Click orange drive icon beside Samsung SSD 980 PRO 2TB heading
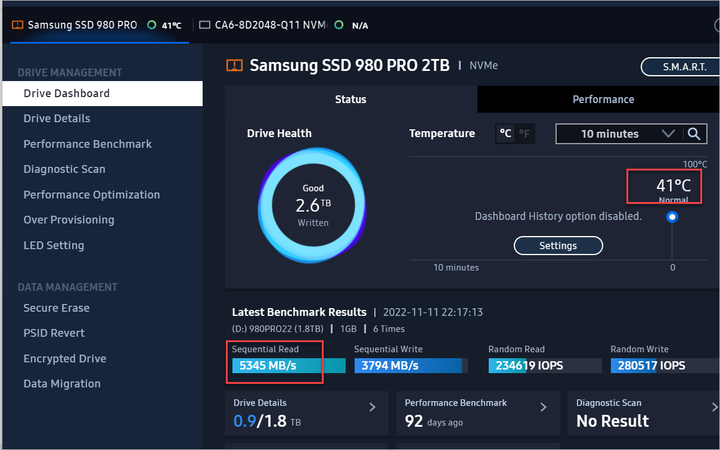The width and height of the screenshot is (720, 450). (x=234, y=66)
